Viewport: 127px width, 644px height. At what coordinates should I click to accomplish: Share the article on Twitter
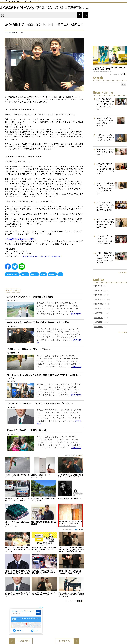point(15,266)
